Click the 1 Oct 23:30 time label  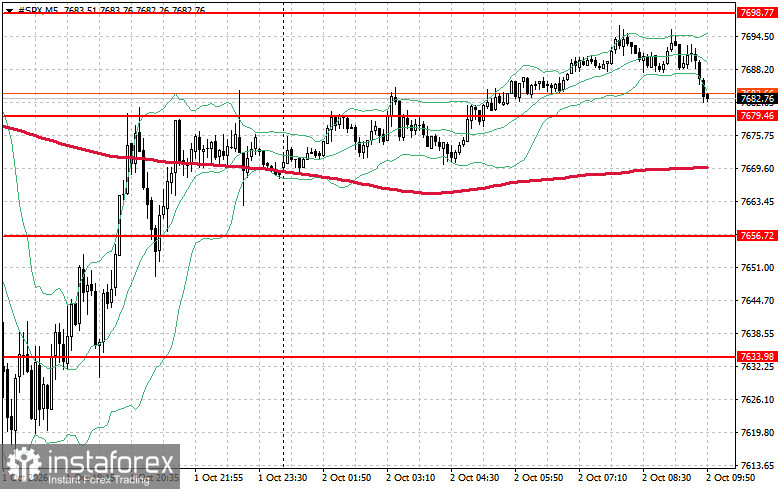pos(282,478)
